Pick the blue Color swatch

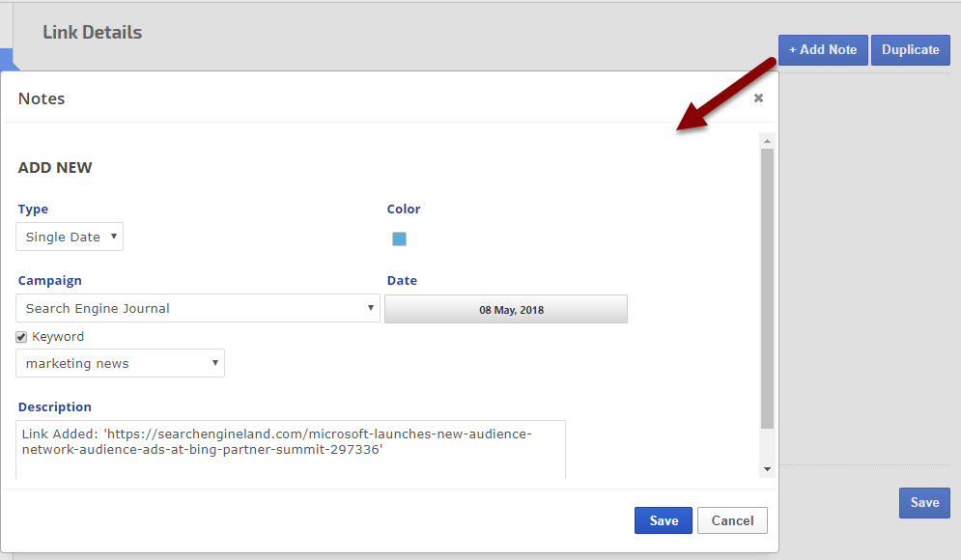point(399,238)
